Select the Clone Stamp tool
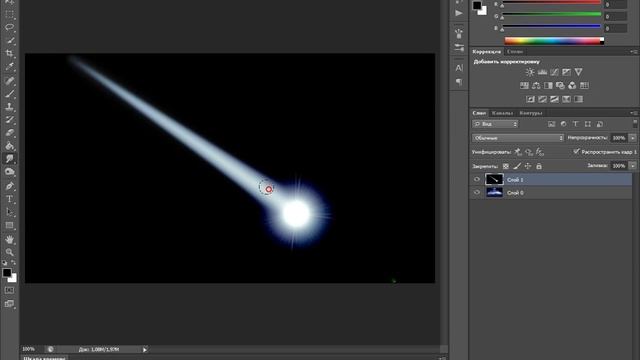The width and height of the screenshot is (640, 360). point(9,107)
